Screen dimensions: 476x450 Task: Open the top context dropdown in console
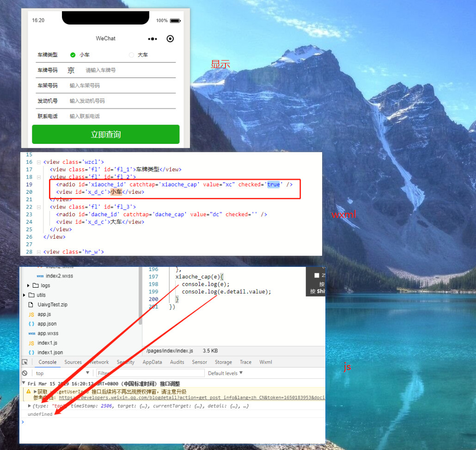click(x=62, y=373)
